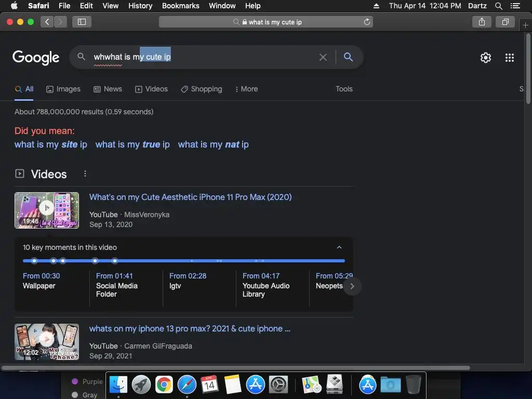Open Finder from the Dock
Screen dimensions: 532x399
tap(118, 385)
